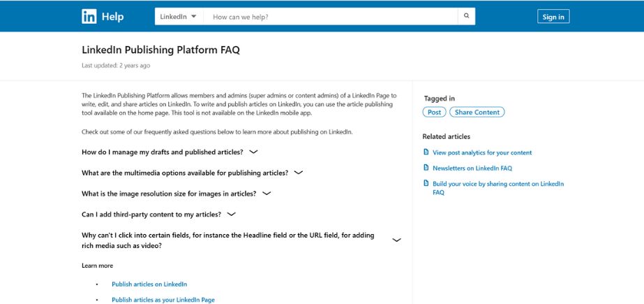Viewport: 644px width, 304px height.
Task: Select the Post tag
Action: coord(434,113)
